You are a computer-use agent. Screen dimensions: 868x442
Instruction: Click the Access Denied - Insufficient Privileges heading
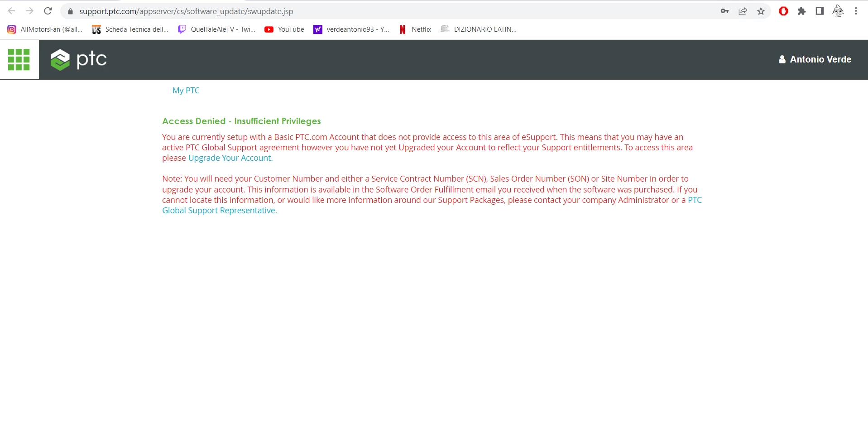pos(241,121)
